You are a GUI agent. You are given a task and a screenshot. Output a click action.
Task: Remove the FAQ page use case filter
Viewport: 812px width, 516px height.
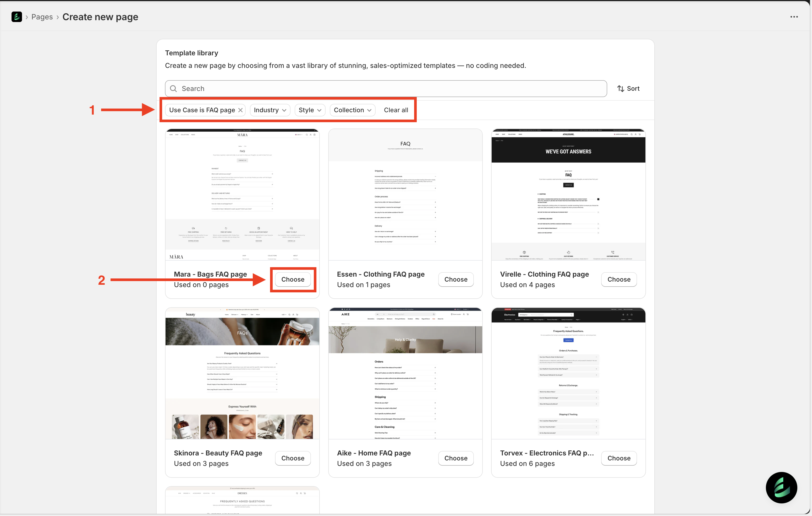pyautogui.click(x=240, y=110)
